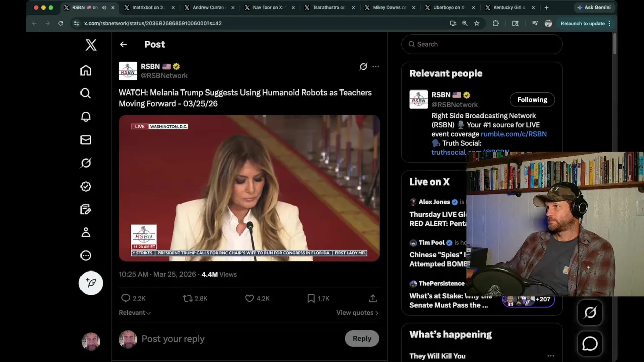Open More options circle in sidebar
Screen dimensions: 644x362
86,255
